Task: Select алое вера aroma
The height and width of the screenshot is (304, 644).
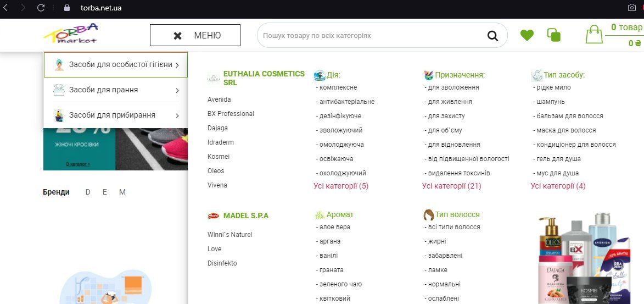Action: 333,227
